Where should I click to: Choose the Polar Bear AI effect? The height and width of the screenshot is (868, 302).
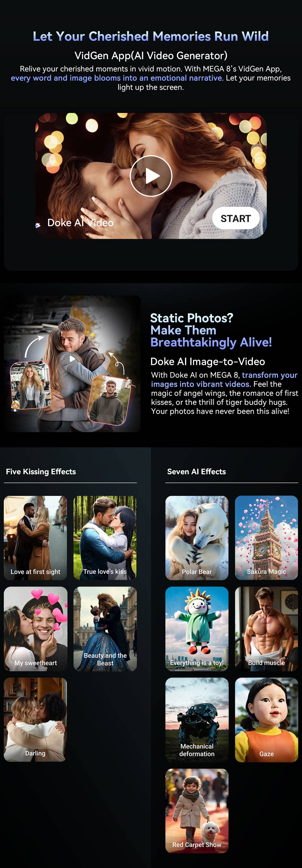click(x=197, y=538)
